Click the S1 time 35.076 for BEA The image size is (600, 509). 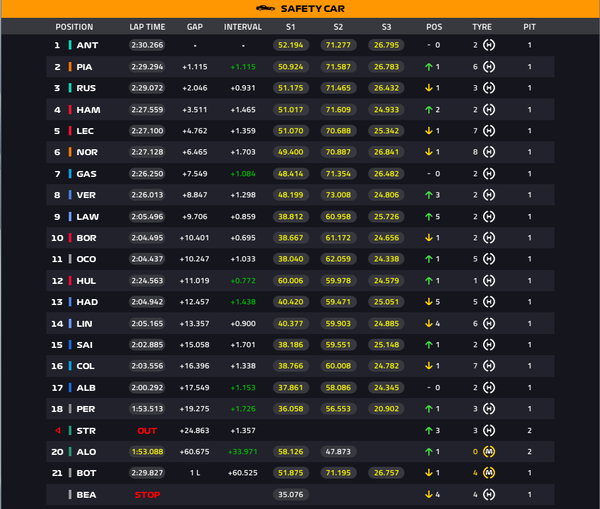[x=290, y=494]
